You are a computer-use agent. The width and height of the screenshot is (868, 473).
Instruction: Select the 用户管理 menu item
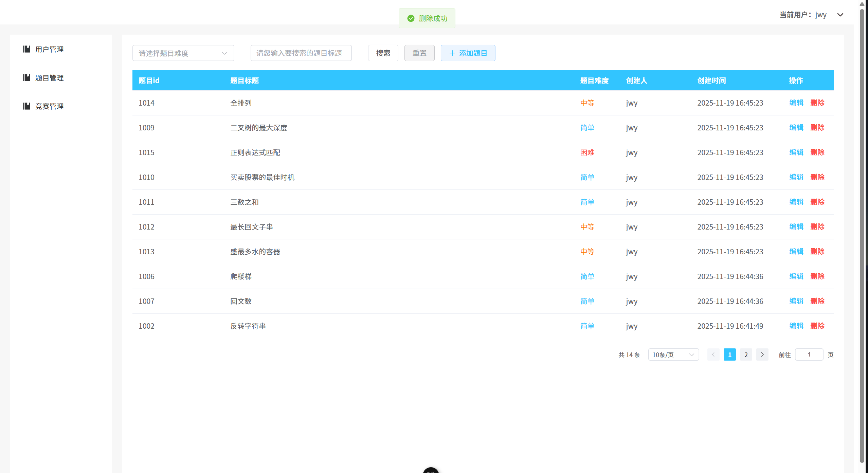click(49, 49)
